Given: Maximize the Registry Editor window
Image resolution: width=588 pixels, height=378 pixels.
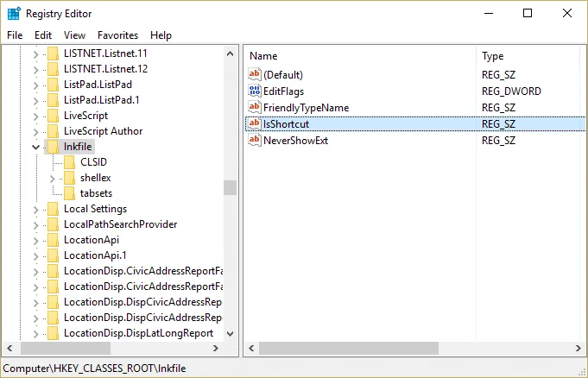Looking at the screenshot, I should 528,14.
